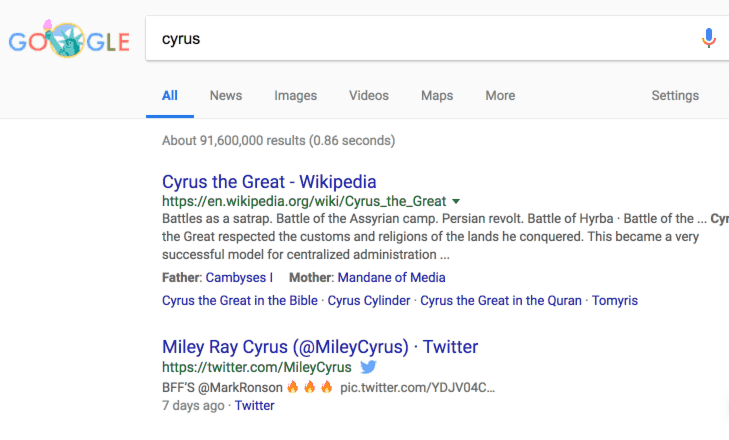729x440 pixels.
Task: Click the en.wikipedia.org Cyrus_the_Great URL text
Action: pyautogui.click(x=304, y=201)
